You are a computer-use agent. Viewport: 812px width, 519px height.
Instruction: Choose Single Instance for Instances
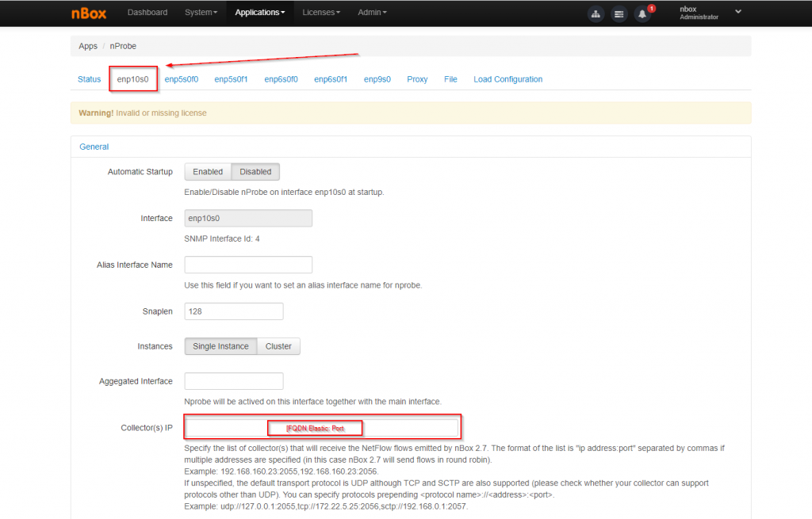pyautogui.click(x=220, y=346)
